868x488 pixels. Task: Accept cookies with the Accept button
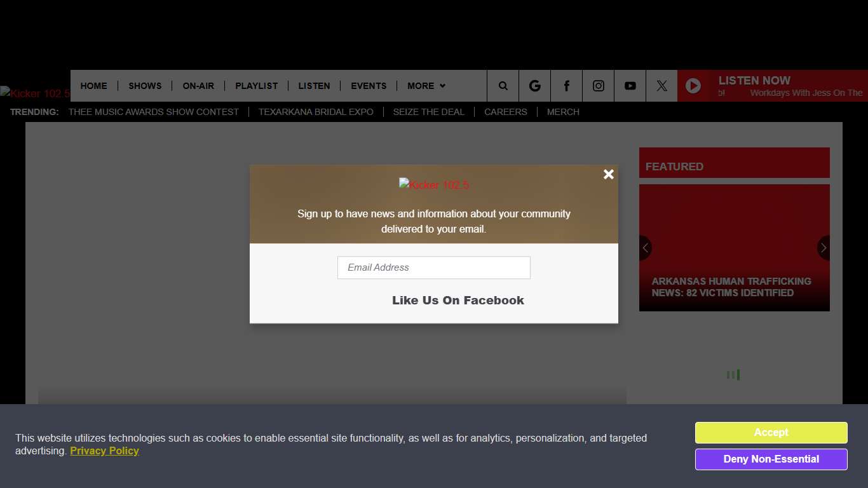click(x=771, y=433)
